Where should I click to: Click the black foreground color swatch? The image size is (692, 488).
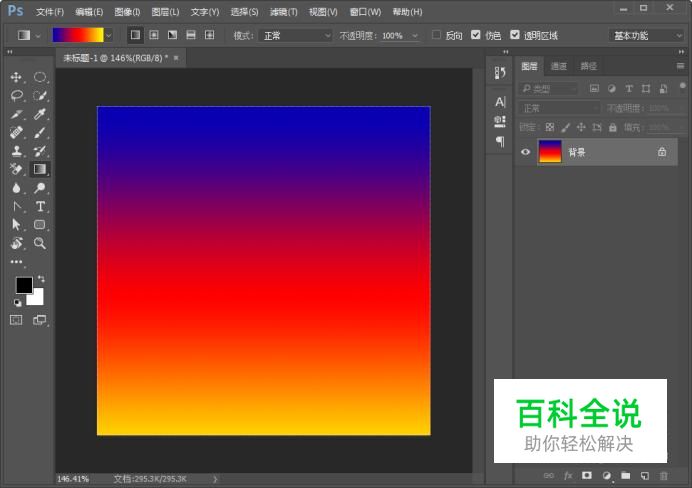23,286
